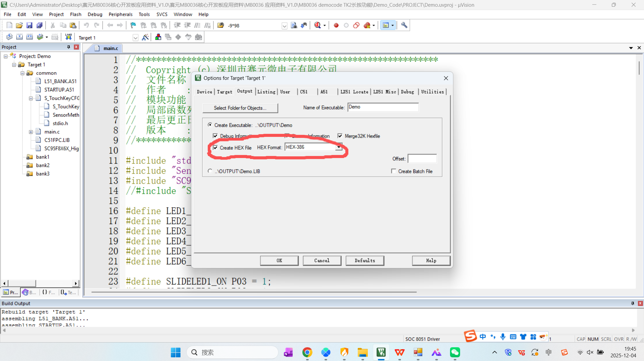Open the Flash menu
The image size is (644, 361).
tap(76, 14)
